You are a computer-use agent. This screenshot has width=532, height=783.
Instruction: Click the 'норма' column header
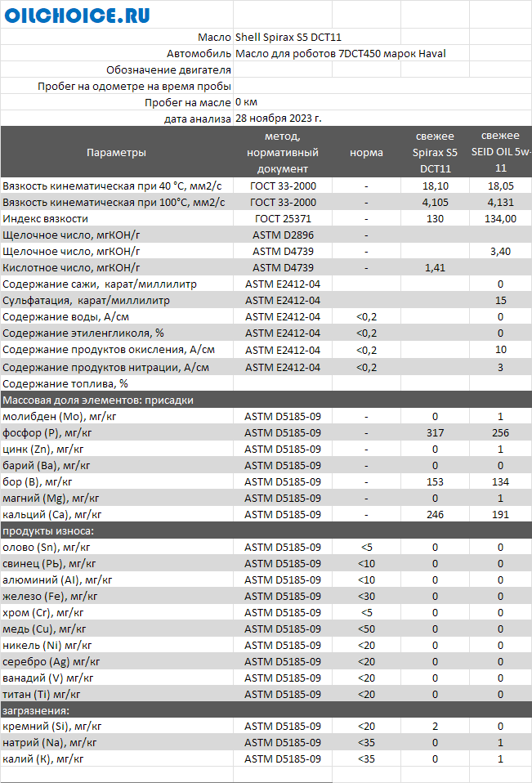(x=366, y=152)
